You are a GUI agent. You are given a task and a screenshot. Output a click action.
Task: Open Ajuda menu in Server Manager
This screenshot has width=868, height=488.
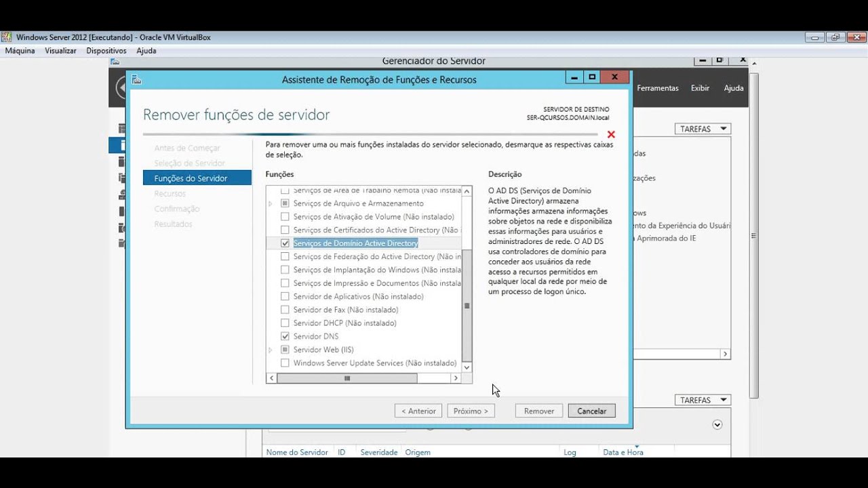click(734, 88)
